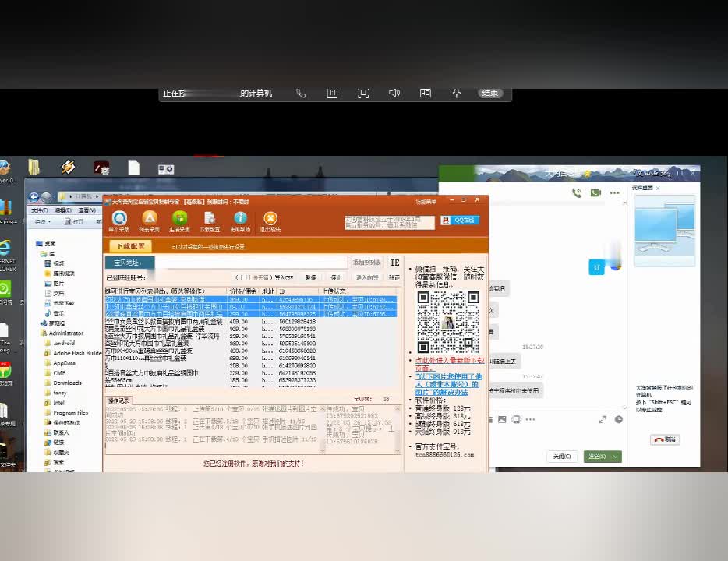The height and width of the screenshot is (561, 728).
Task: Click the 进入向导 button
Action: (x=367, y=277)
